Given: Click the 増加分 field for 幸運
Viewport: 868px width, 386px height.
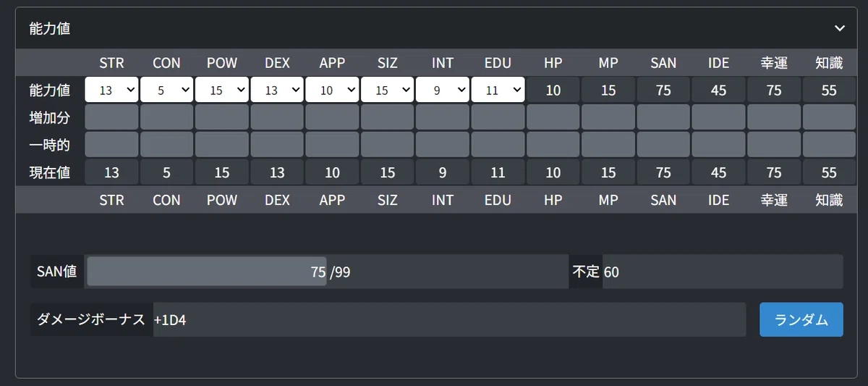Looking at the screenshot, I should click(x=773, y=117).
